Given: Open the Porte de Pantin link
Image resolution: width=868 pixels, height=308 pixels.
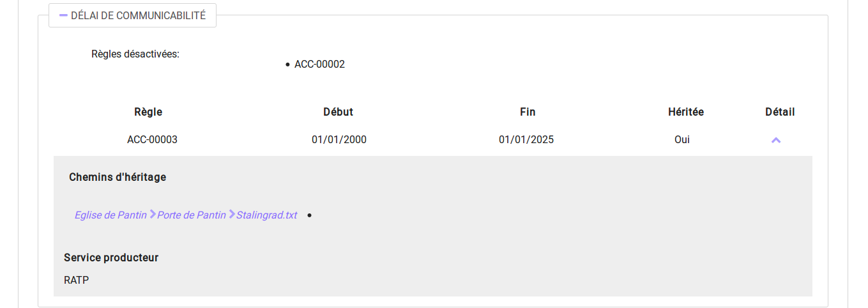Looking at the screenshot, I should pos(192,215).
